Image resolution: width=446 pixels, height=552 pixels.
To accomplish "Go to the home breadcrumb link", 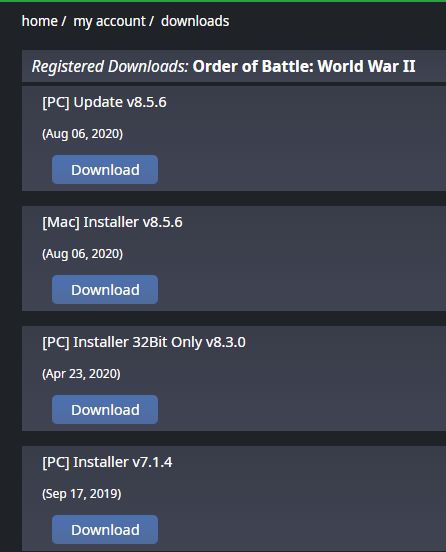I will click(39, 21).
